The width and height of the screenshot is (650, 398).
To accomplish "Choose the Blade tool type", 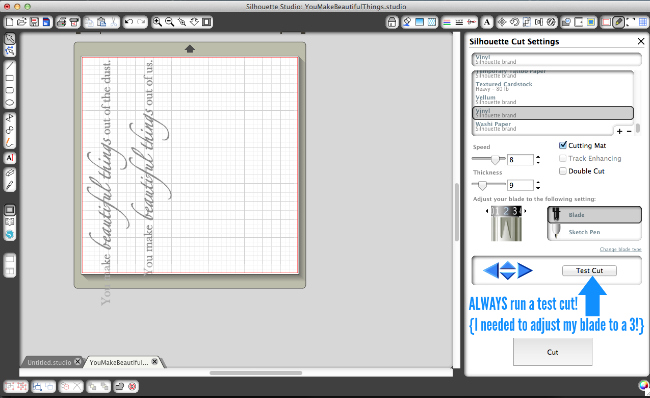I will [594, 215].
